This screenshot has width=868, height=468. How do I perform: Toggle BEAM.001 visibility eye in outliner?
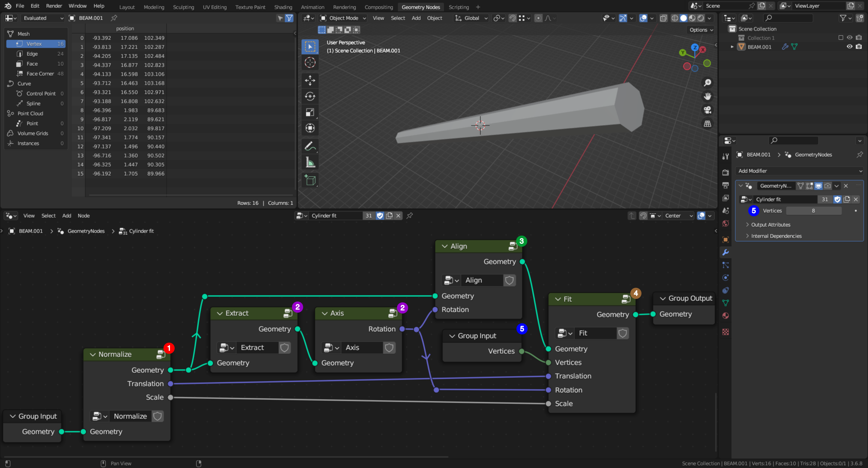[850, 47]
